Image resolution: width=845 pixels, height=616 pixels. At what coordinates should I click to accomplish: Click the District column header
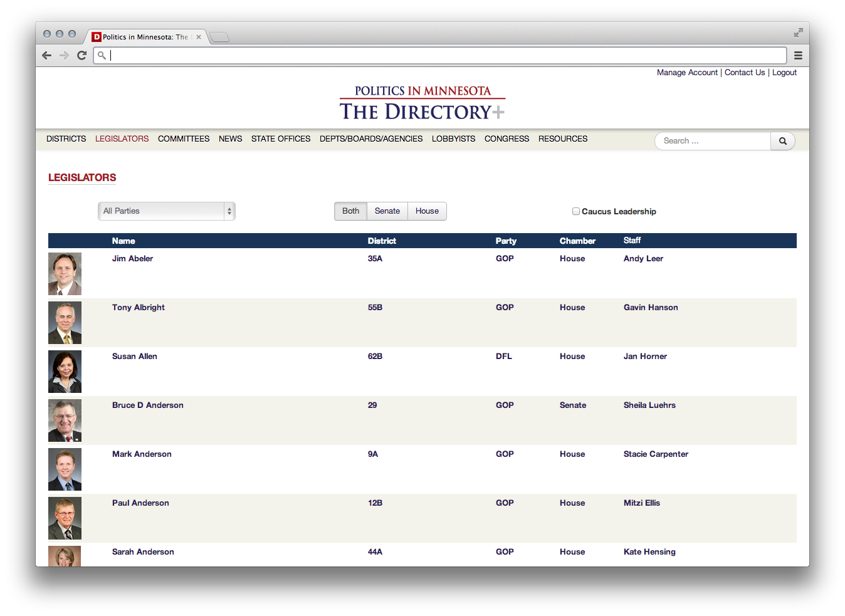point(382,241)
